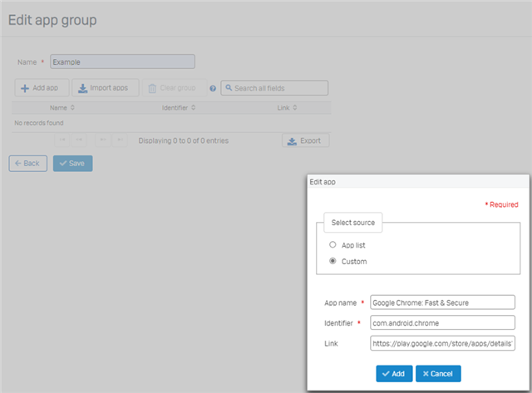Image resolution: width=532 pixels, height=393 pixels.
Task: Click the Add app button
Action: (42, 88)
